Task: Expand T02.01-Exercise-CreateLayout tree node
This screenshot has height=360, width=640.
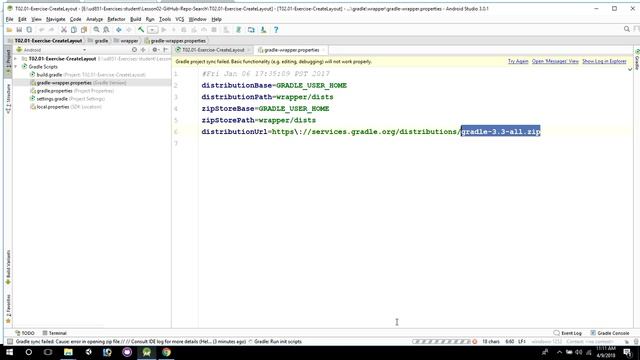Action: point(16,59)
